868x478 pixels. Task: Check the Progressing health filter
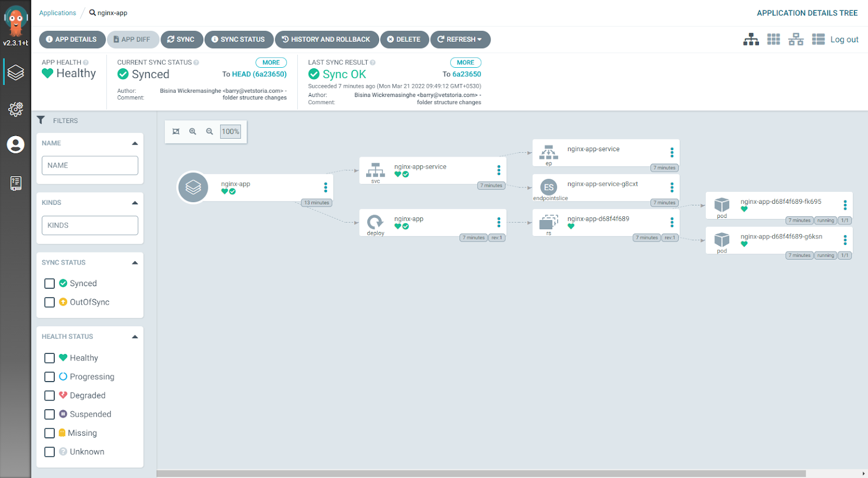click(49, 377)
